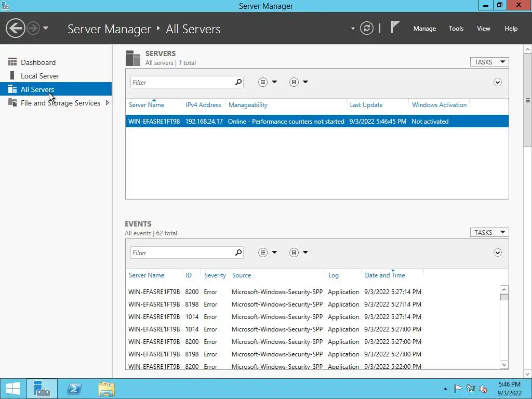The image size is (532, 399).
Task: Open dropdown arrow left of refresh icon
Action: 353,29
